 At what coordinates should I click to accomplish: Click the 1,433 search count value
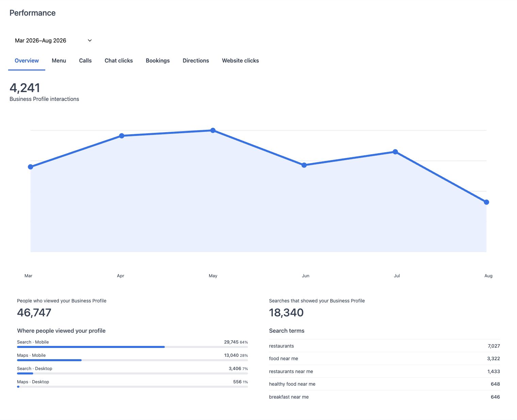(494, 371)
